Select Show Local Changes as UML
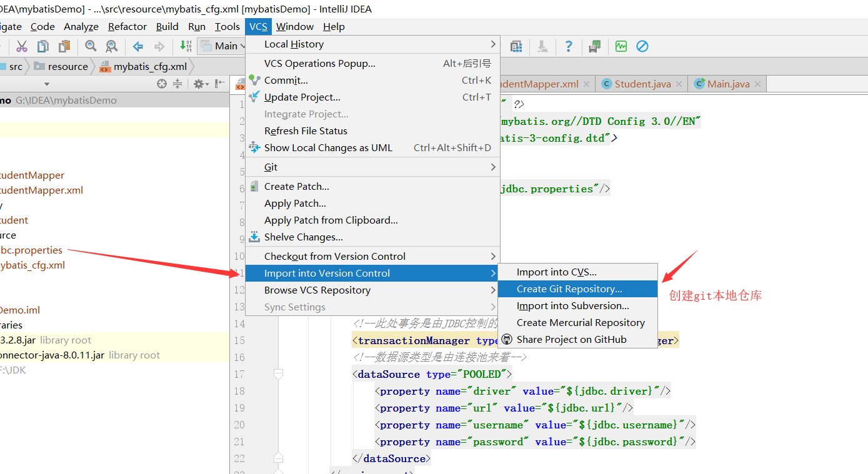Viewport: 868px width, 474px height. tap(372, 148)
